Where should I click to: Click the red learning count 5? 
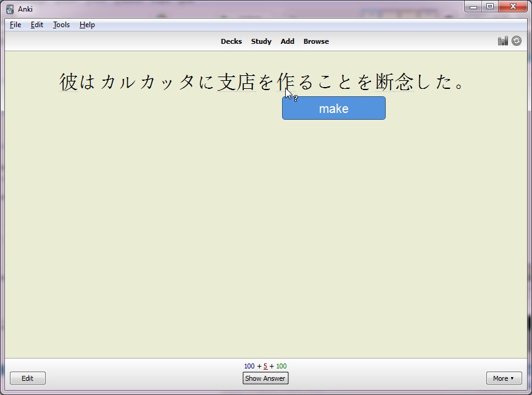click(265, 366)
